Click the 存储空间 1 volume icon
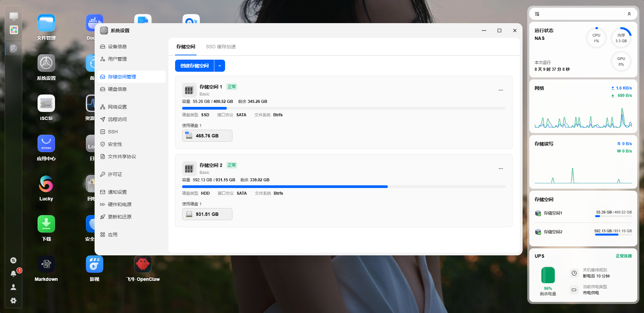644x313 pixels. coord(189,90)
